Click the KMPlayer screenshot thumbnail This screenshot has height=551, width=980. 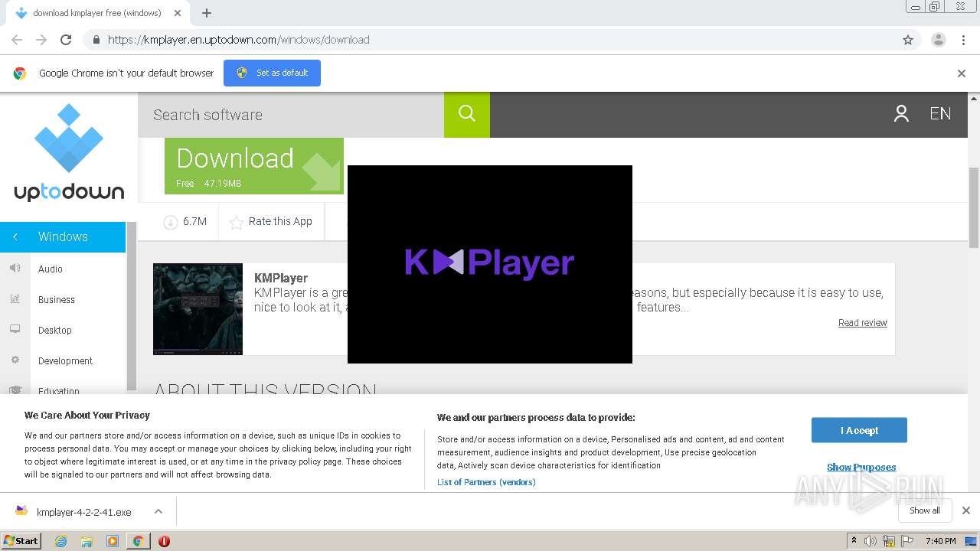click(198, 309)
